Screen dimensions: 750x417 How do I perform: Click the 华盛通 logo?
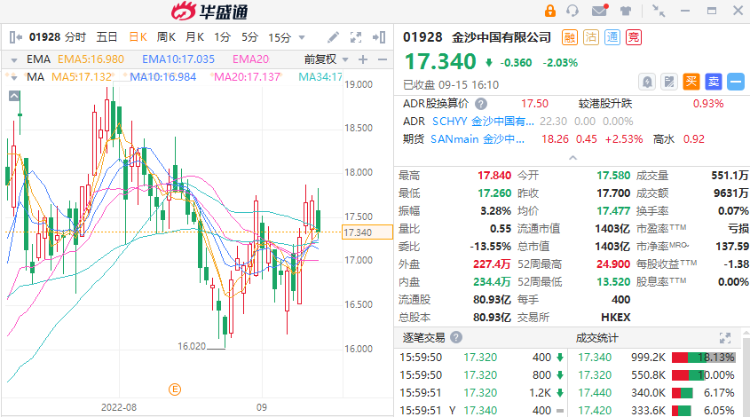coord(210,11)
